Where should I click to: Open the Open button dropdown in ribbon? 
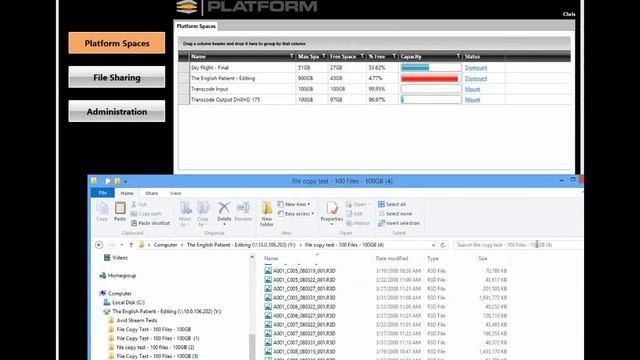pos(358,204)
